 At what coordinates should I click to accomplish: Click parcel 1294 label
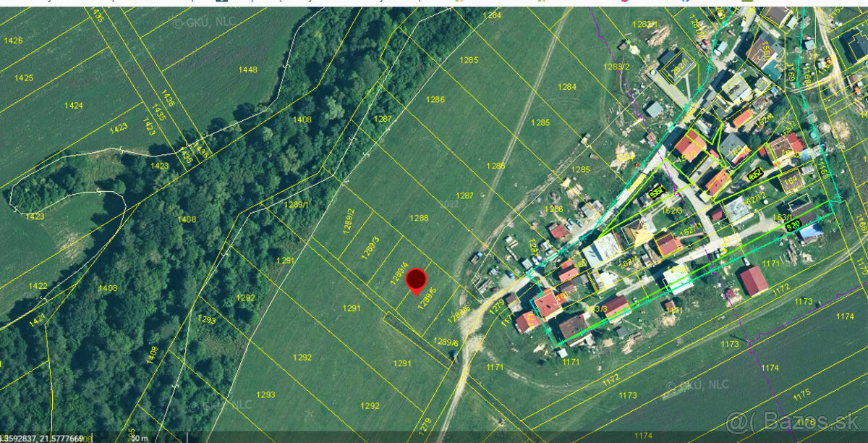(492, 15)
